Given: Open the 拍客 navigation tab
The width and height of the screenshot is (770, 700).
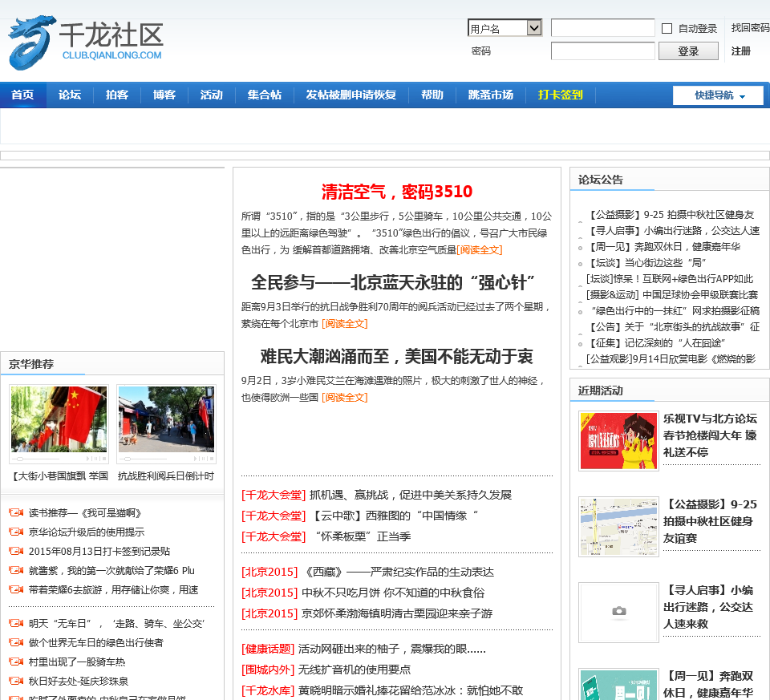Looking at the screenshot, I should pos(117,95).
